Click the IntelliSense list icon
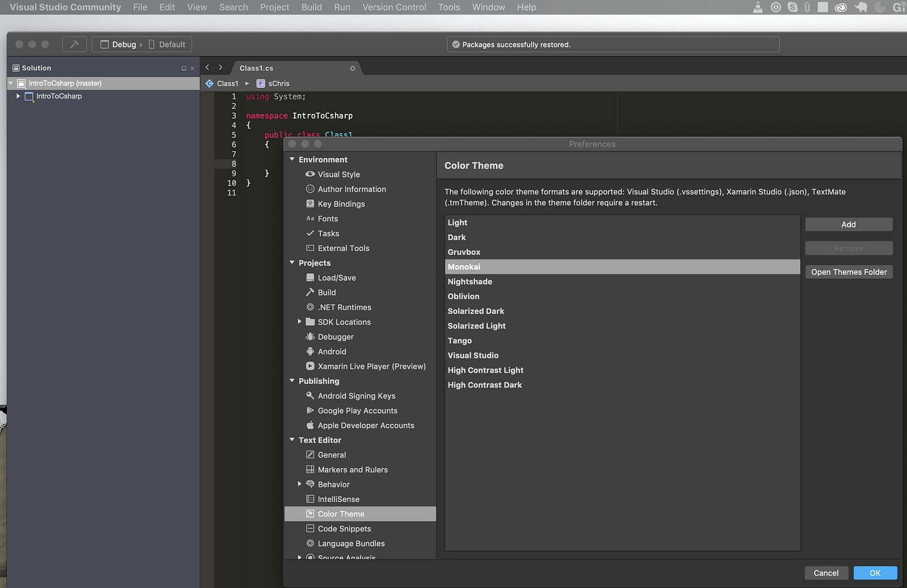Image resolution: width=907 pixels, height=588 pixels. (310, 498)
